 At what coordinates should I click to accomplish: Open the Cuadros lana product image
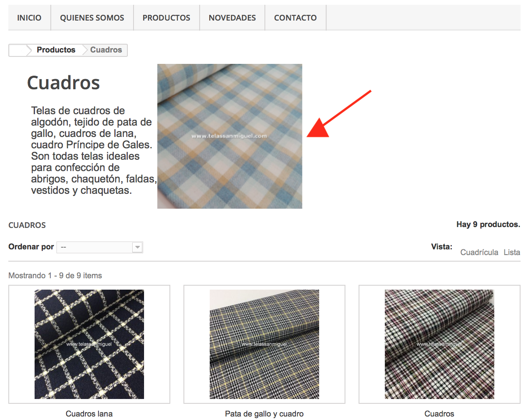pos(89,344)
